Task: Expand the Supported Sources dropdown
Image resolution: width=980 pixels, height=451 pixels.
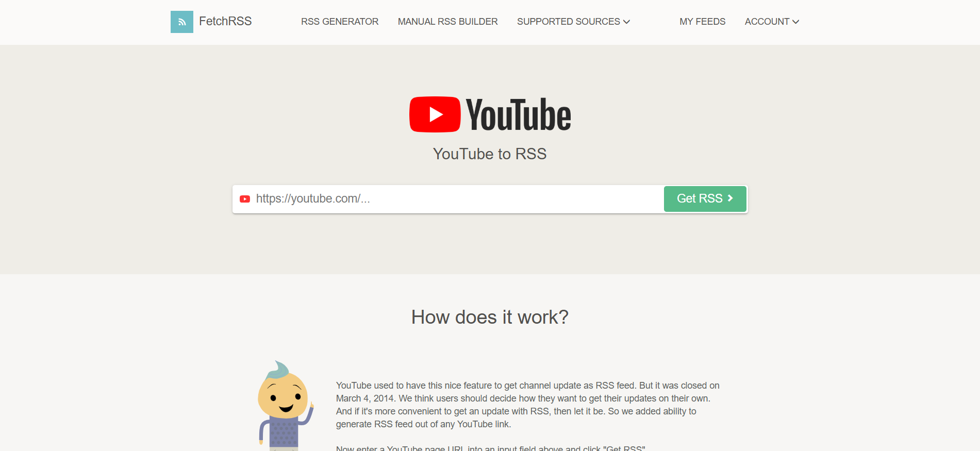Action: coord(573,22)
